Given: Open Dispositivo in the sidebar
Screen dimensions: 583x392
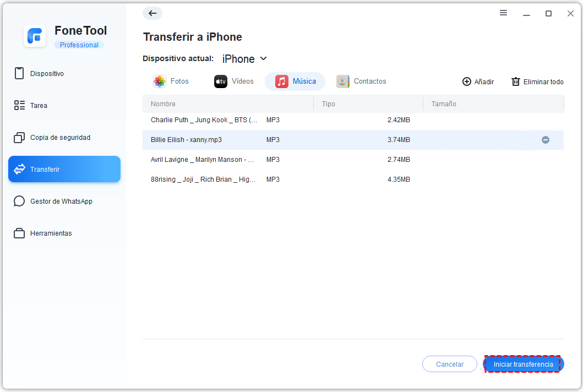Looking at the screenshot, I should [47, 74].
